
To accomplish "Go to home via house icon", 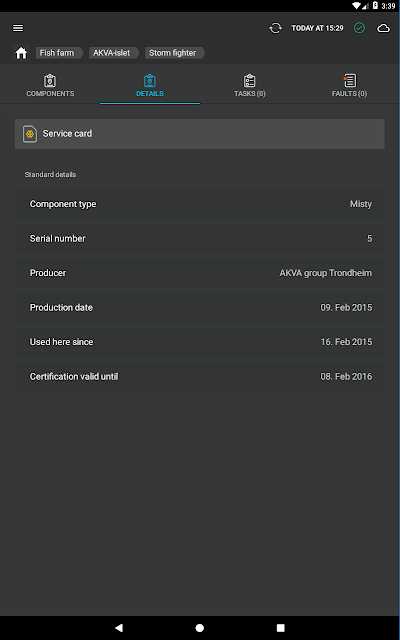I will tap(21, 53).
